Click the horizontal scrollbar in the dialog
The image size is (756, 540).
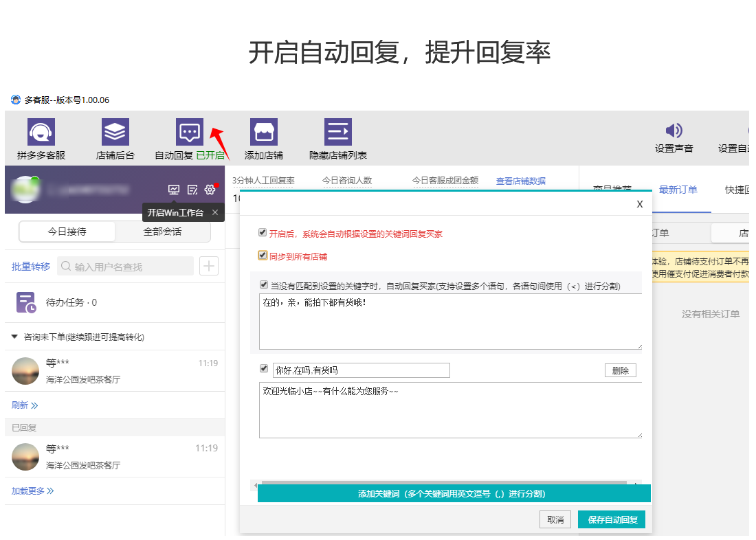443,483
